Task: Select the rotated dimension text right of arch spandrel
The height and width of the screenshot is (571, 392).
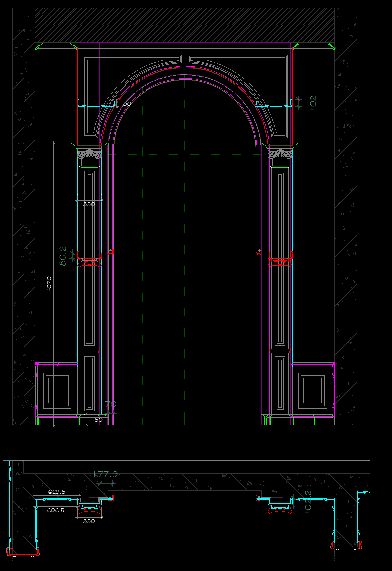Action: 313,102
